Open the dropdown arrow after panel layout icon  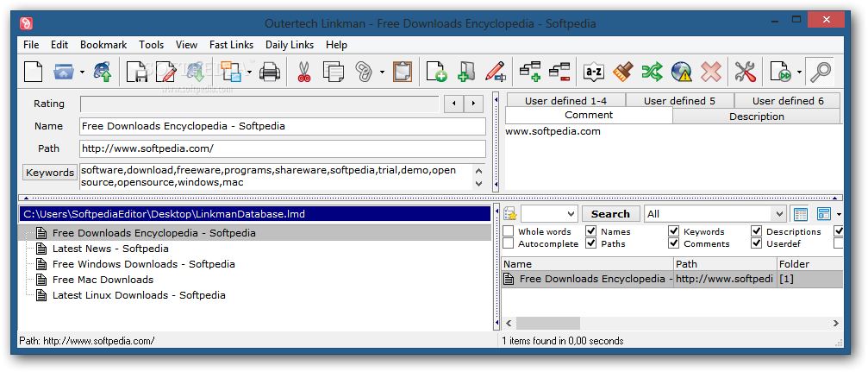coord(839,214)
